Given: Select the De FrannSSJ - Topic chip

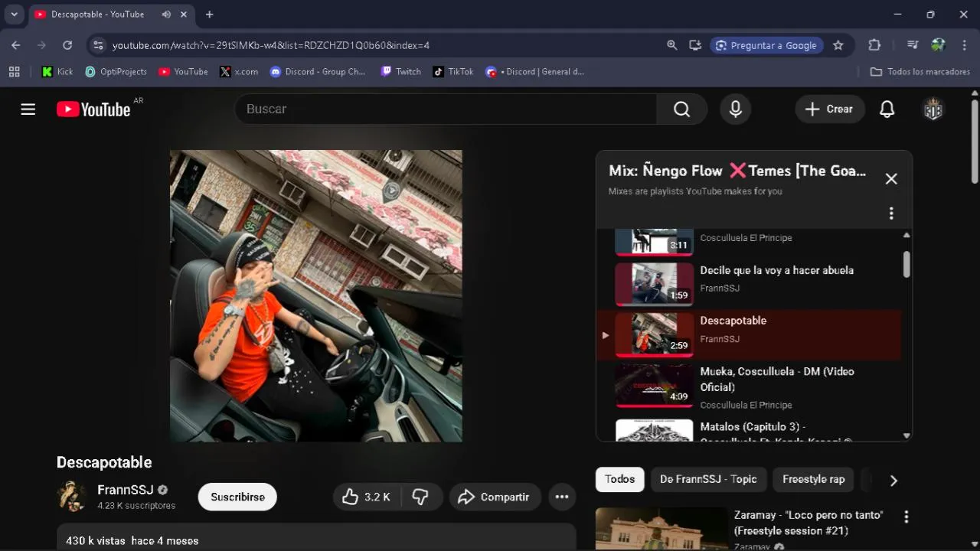Looking at the screenshot, I should (708, 479).
